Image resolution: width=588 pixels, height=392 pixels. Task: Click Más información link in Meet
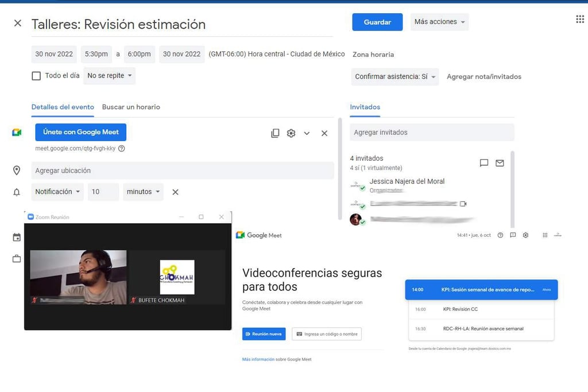258,359
